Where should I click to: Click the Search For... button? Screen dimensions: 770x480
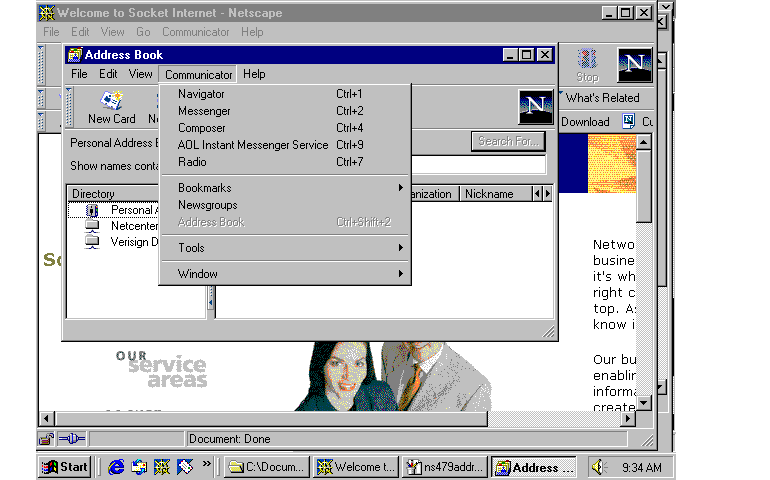(x=508, y=141)
